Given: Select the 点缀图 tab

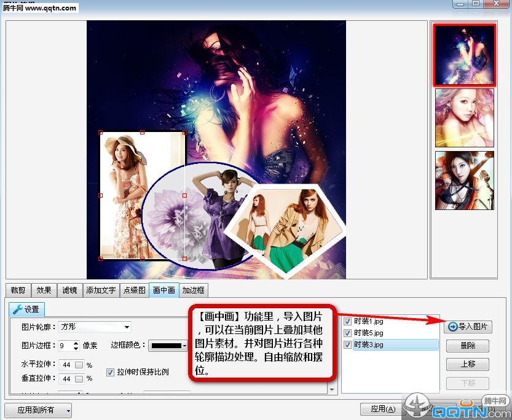Looking at the screenshot, I should click(x=134, y=290).
